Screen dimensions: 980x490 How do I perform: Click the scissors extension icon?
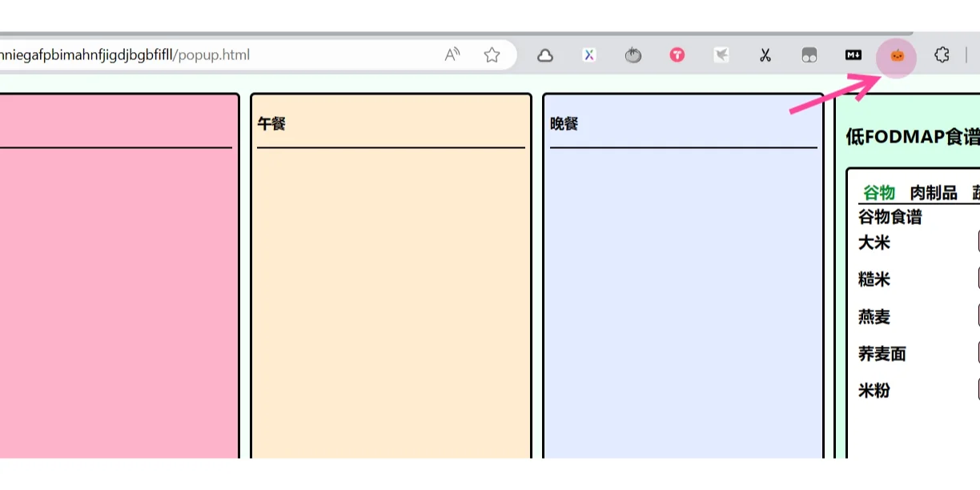(x=765, y=55)
